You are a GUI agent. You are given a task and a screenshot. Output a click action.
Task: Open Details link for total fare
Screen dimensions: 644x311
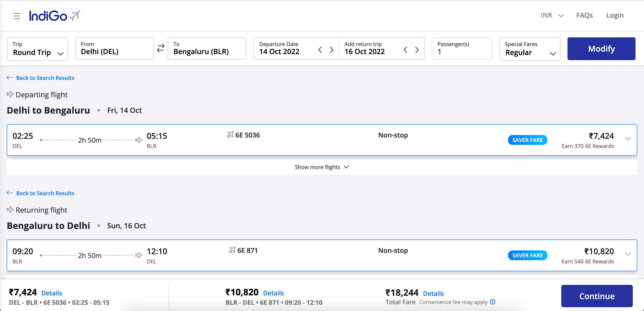[x=433, y=293]
